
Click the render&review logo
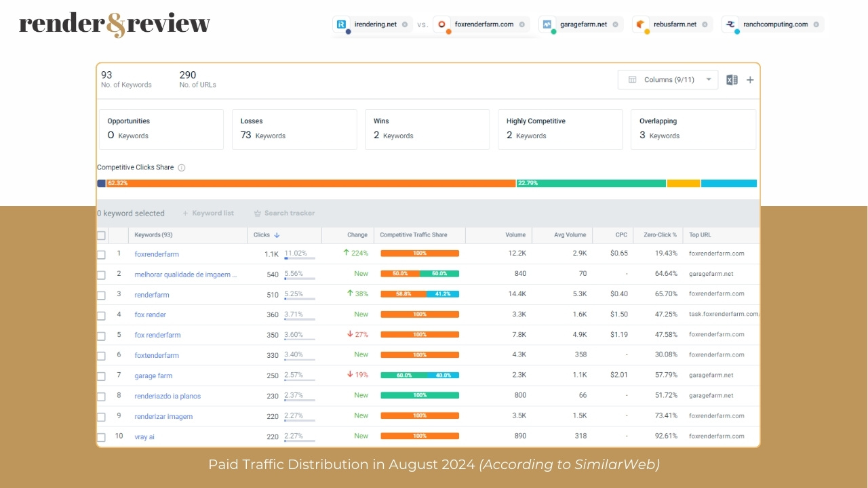pyautogui.click(x=115, y=24)
